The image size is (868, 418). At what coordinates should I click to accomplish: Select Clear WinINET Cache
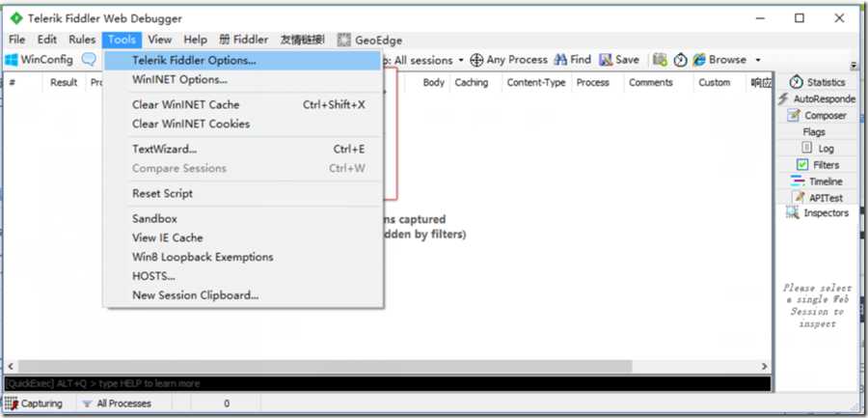tap(243, 105)
